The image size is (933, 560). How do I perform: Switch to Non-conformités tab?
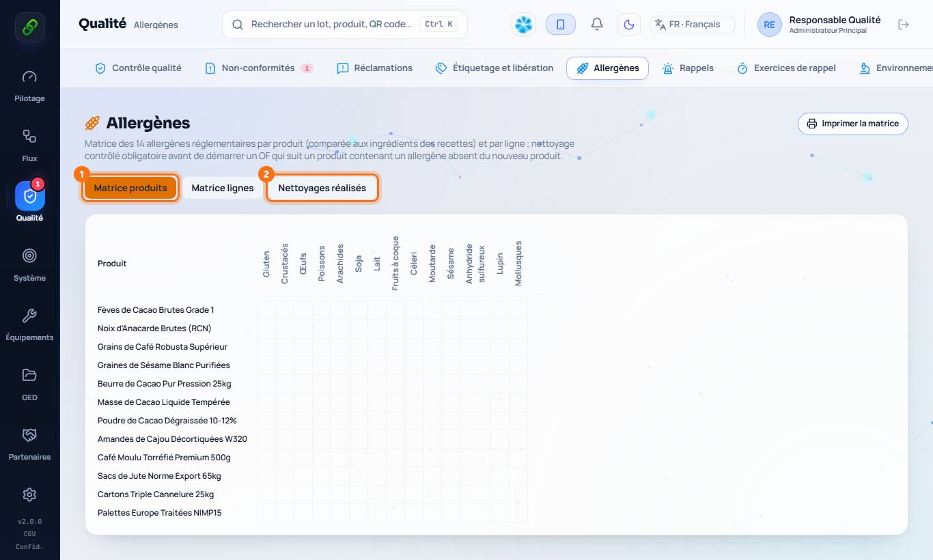tap(259, 68)
